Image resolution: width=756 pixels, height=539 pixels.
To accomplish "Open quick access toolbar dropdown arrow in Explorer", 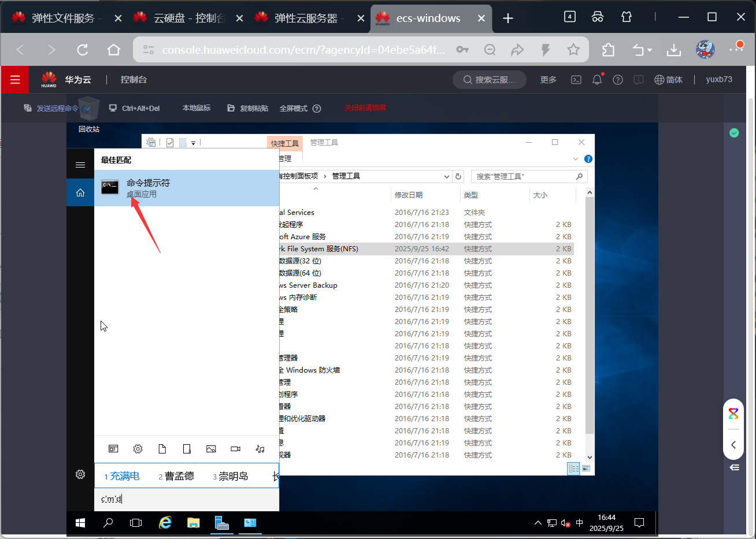I will (193, 143).
